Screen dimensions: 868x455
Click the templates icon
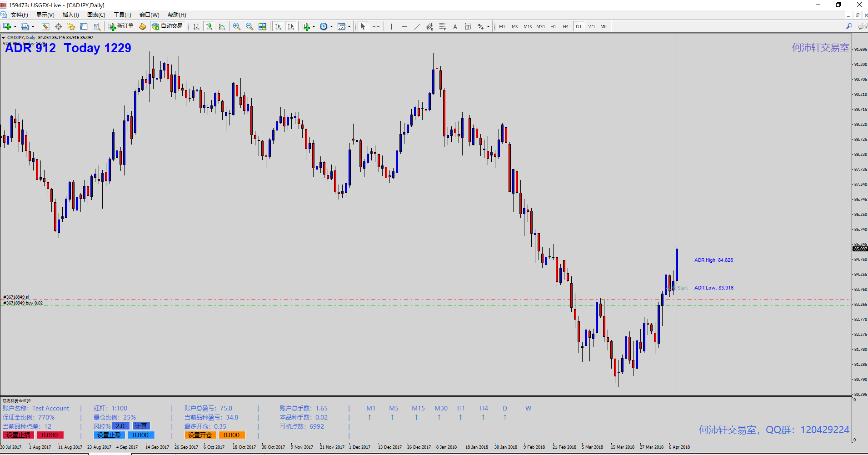coord(342,26)
